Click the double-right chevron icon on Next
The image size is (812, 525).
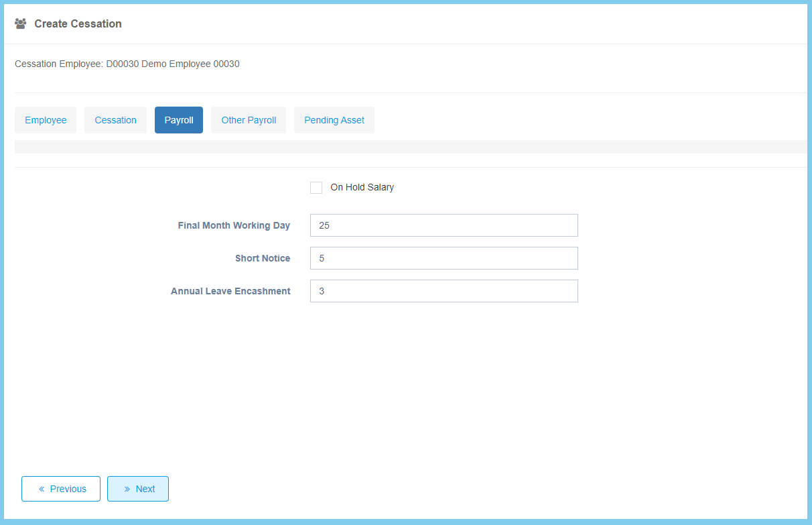tap(127, 489)
